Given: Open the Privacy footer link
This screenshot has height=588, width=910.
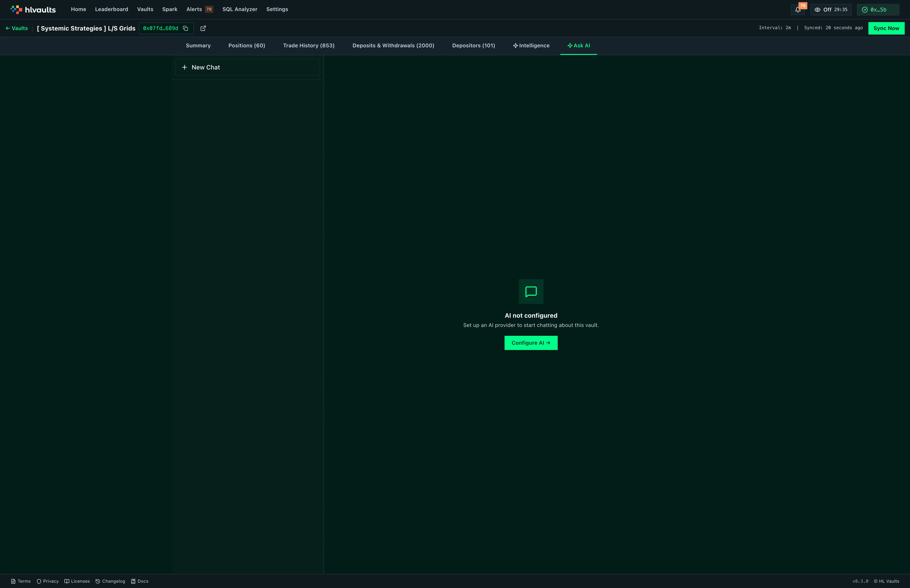Looking at the screenshot, I should tap(48, 581).
